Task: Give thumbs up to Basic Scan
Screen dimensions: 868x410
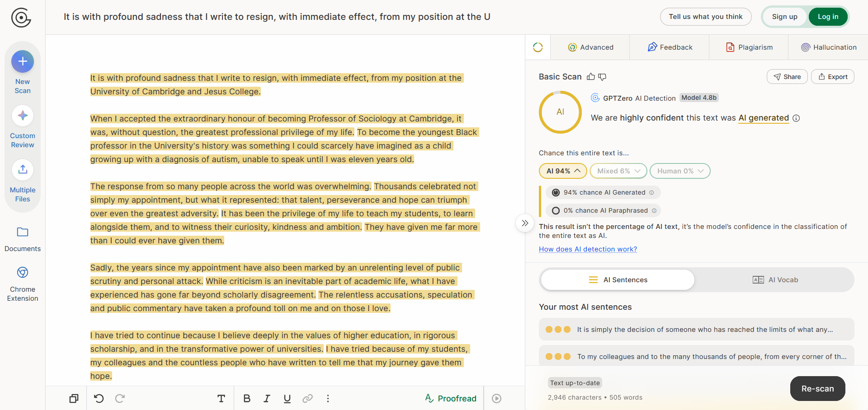Action: [x=591, y=77]
